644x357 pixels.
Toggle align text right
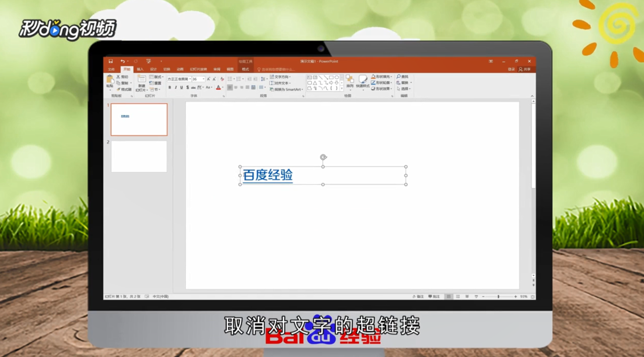(x=242, y=88)
